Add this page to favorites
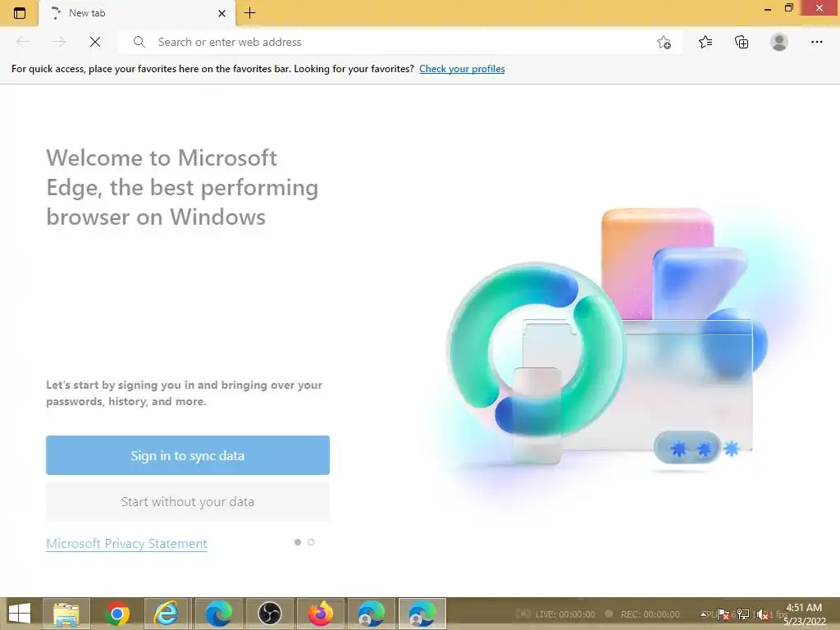This screenshot has width=840, height=630. click(664, 43)
